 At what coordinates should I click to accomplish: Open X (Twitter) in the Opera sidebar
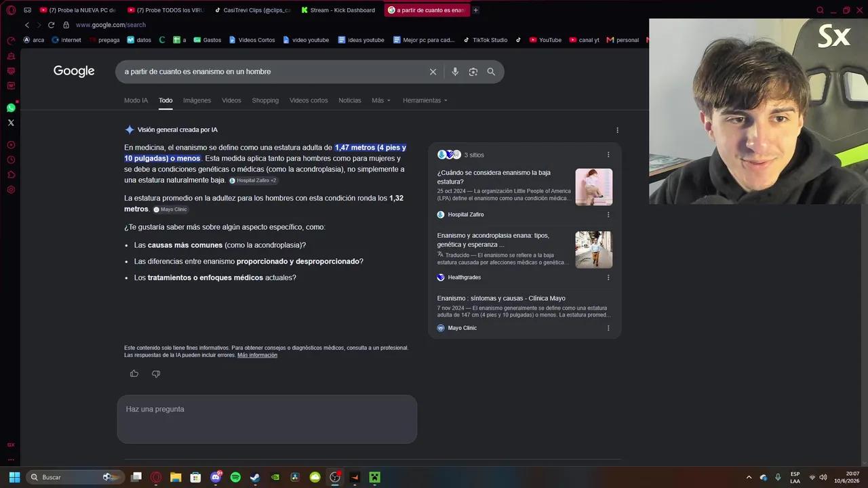pos(11,123)
